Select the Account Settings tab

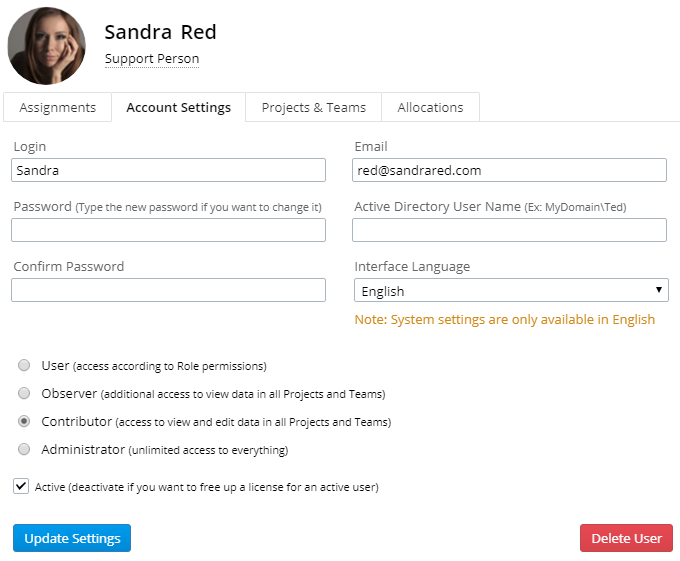(x=178, y=107)
